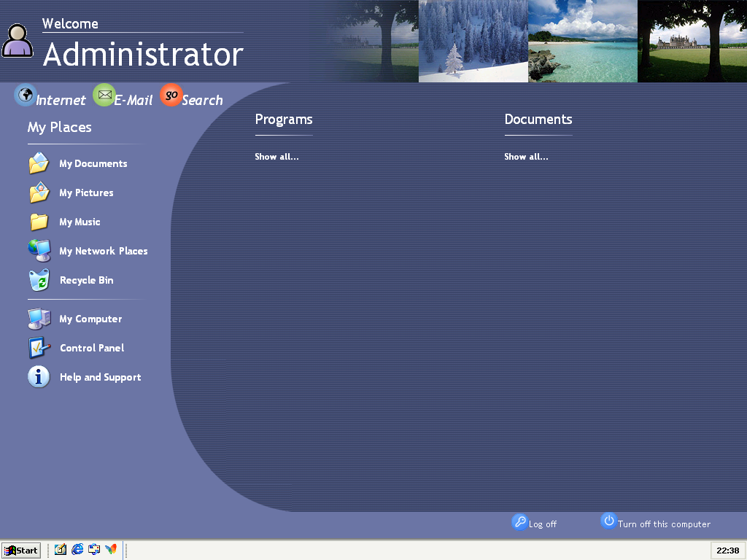This screenshot has height=560, width=747.
Task: Click the Administrator name text
Action: click(143, 54)
